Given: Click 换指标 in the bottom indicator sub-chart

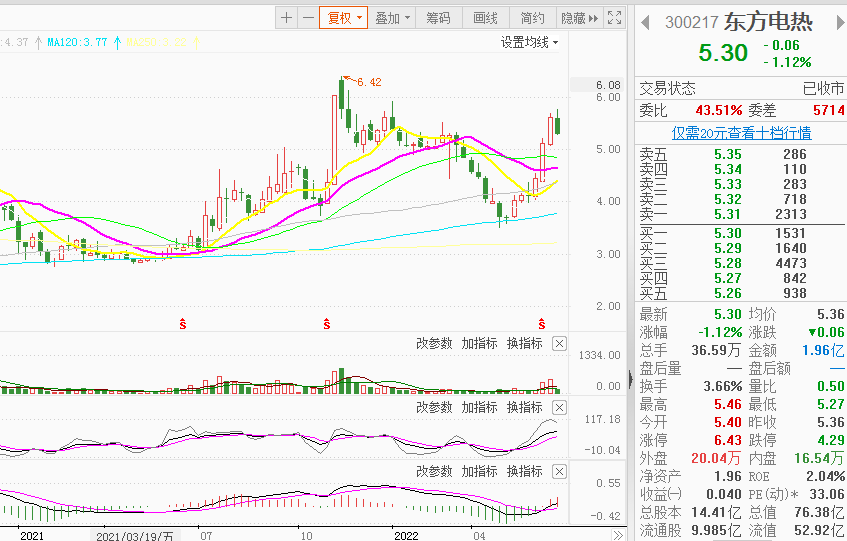Looking at the screenshot, I should coord(525,471).
